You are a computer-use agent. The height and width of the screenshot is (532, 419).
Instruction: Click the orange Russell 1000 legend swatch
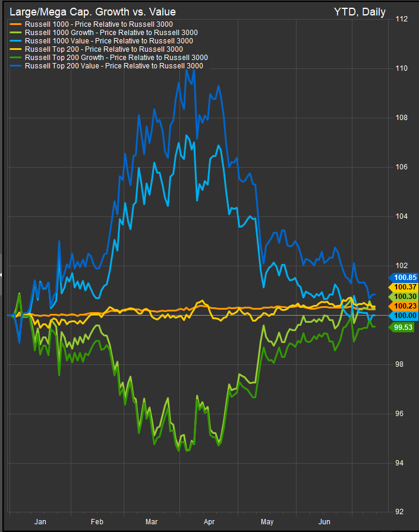point(14,24)
